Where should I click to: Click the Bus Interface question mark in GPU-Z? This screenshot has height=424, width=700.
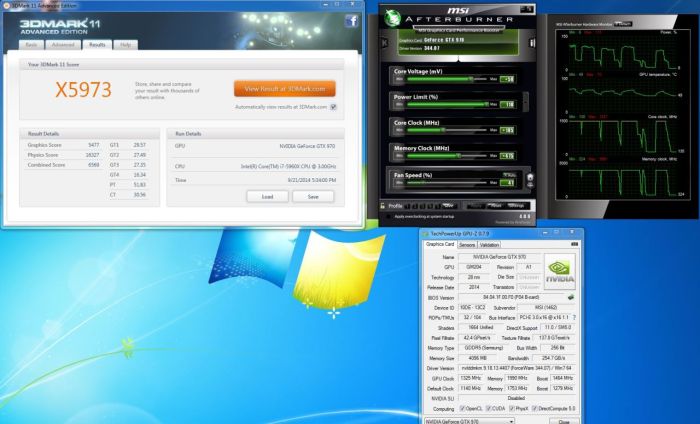[574, 317]
